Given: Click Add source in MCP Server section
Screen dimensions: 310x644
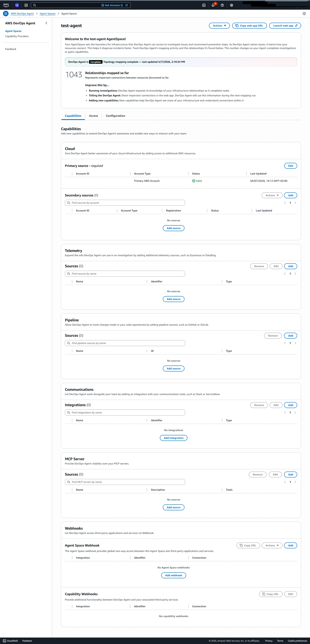Looking at the screenshot, I should 174,507.
